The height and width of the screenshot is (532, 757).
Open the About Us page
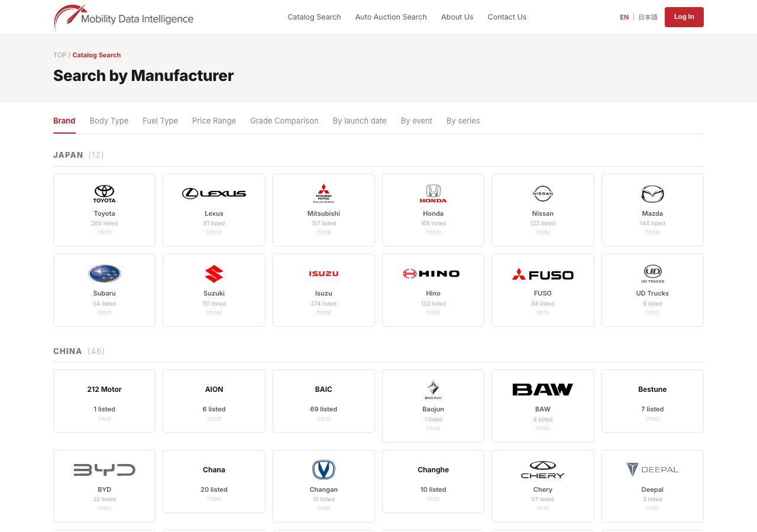(457, 17)
